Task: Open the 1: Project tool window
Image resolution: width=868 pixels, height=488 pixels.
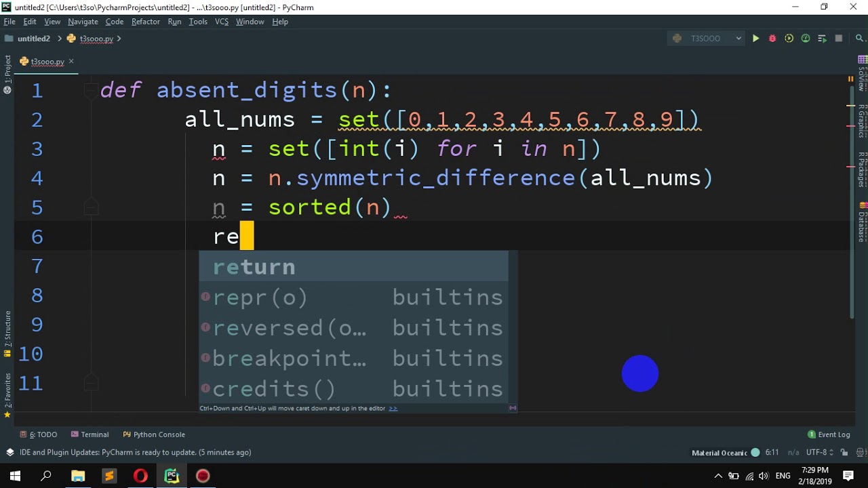Action: [7, 70]
